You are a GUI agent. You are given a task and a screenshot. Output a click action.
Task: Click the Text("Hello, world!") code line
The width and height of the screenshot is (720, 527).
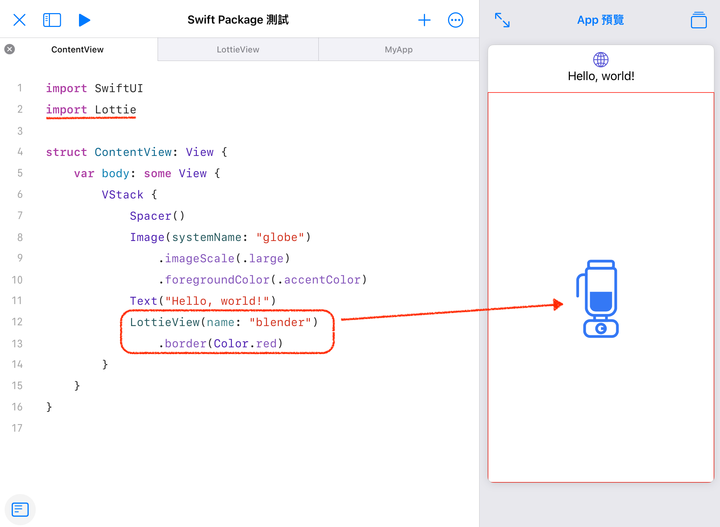click(x=203, y=301)
